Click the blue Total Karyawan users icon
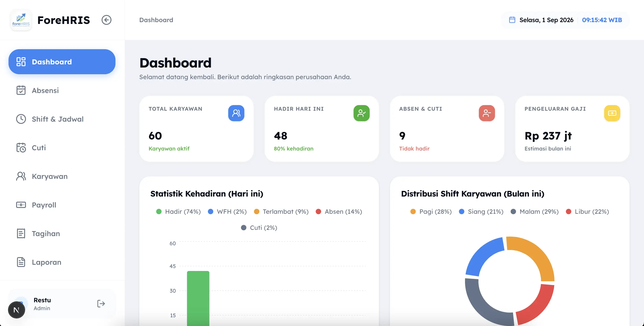The image size is (644, 326). tap(236, 113)
